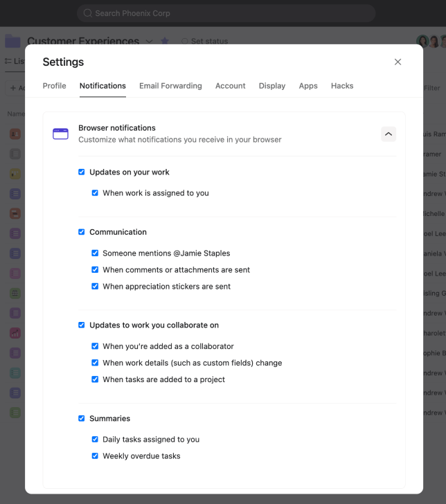This screenshot has height=504, width=446.
Task: Click the purple project folder icon
Action: [12, 41]
